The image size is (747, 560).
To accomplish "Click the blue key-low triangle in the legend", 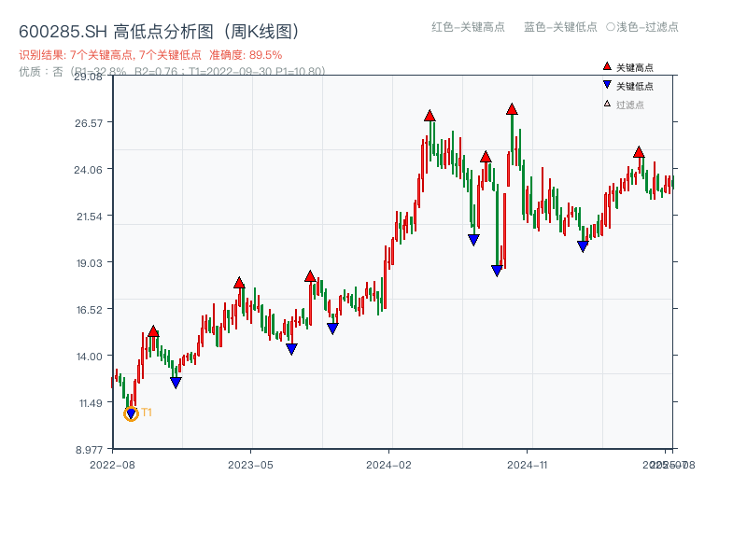I will click(x=607, y=85).
